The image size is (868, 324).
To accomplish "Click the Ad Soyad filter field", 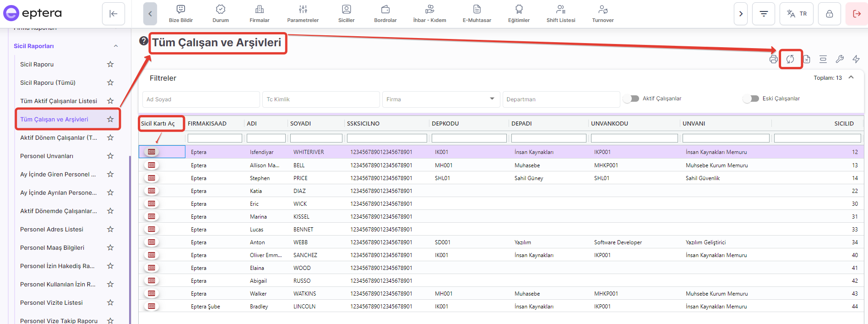I will [201, 99].
